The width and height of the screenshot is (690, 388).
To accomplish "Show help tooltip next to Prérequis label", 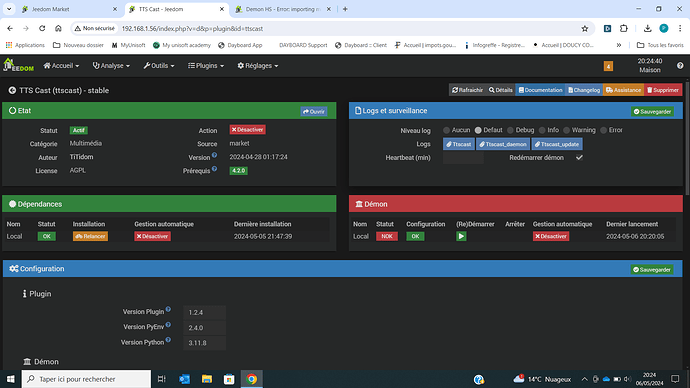I will (x=214, y=168).
